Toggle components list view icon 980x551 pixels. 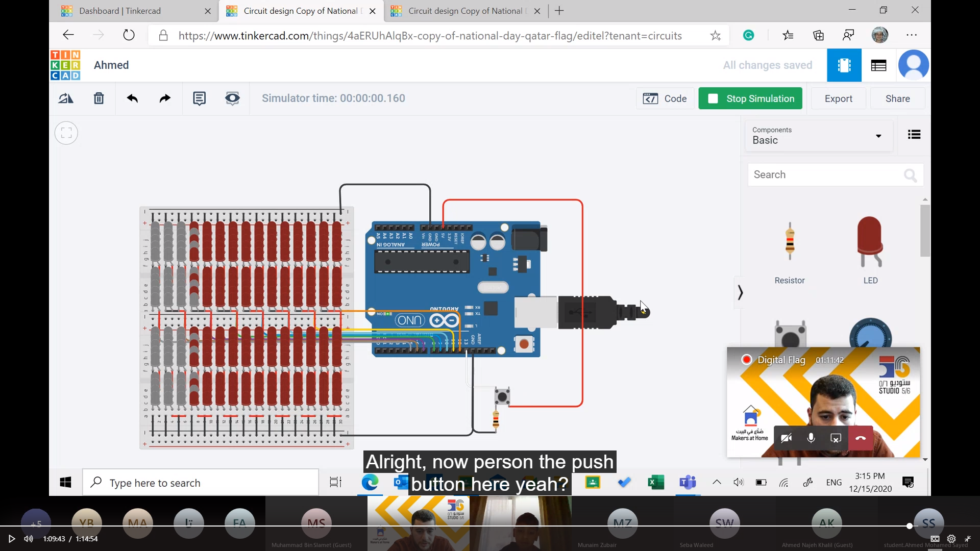(914, 135)
